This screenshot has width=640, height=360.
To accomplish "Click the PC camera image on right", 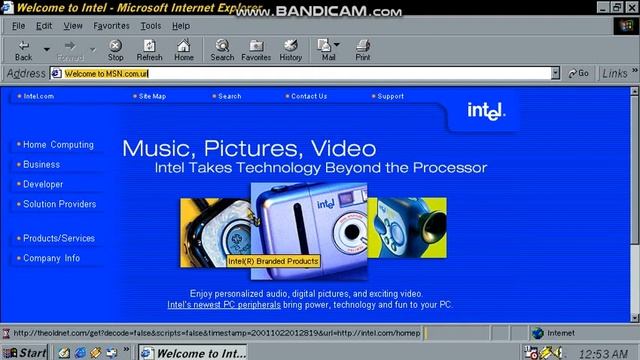I will [x=407, y=228].
